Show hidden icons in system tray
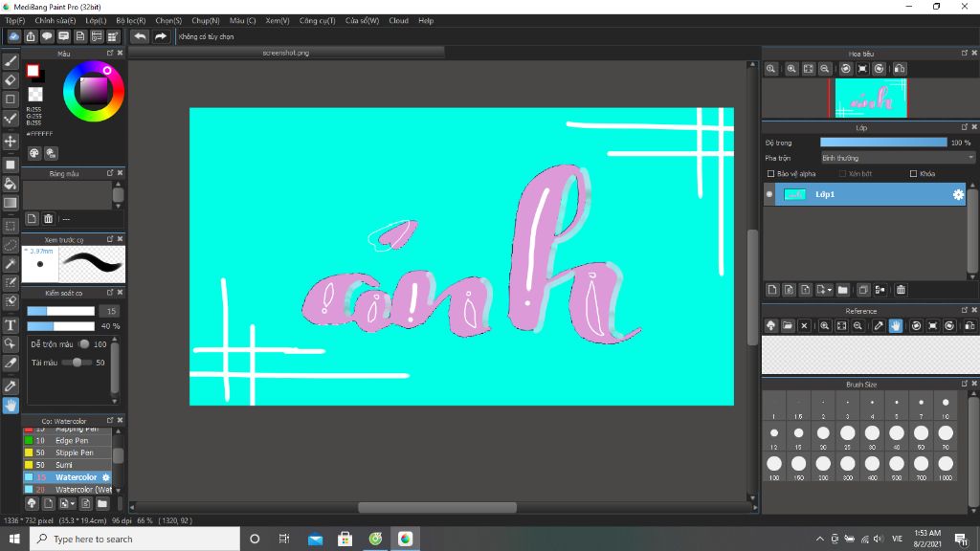 coord(819,539)
